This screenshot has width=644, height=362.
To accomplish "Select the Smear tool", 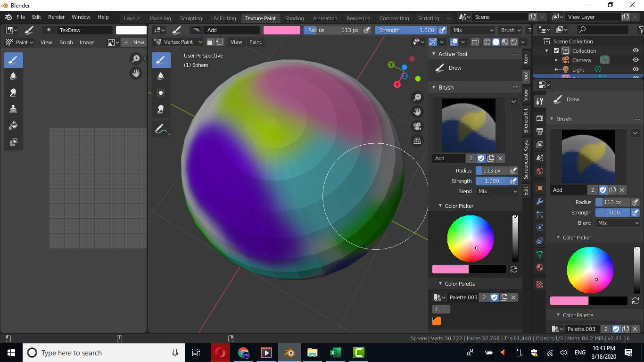I will (x=13, y=92).
